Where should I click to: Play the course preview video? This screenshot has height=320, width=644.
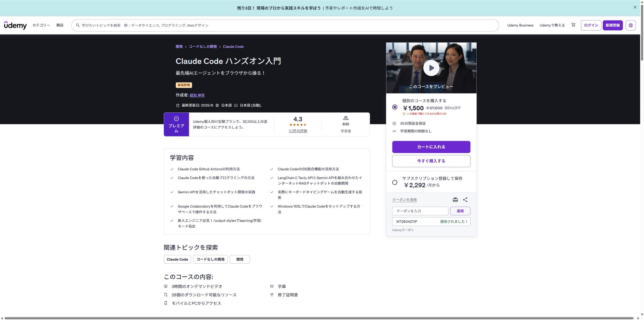click(x=431, y=68)
